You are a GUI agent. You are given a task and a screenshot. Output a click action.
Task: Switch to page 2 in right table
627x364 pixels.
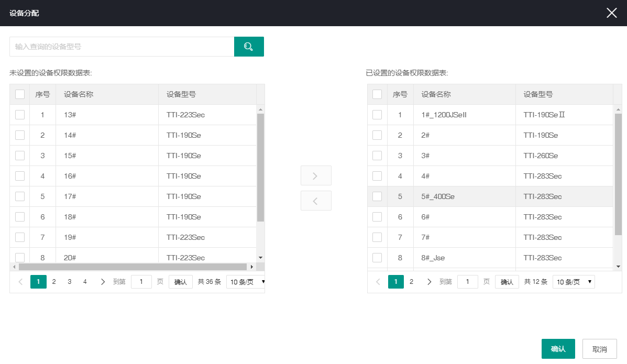[x=411, y=282]
